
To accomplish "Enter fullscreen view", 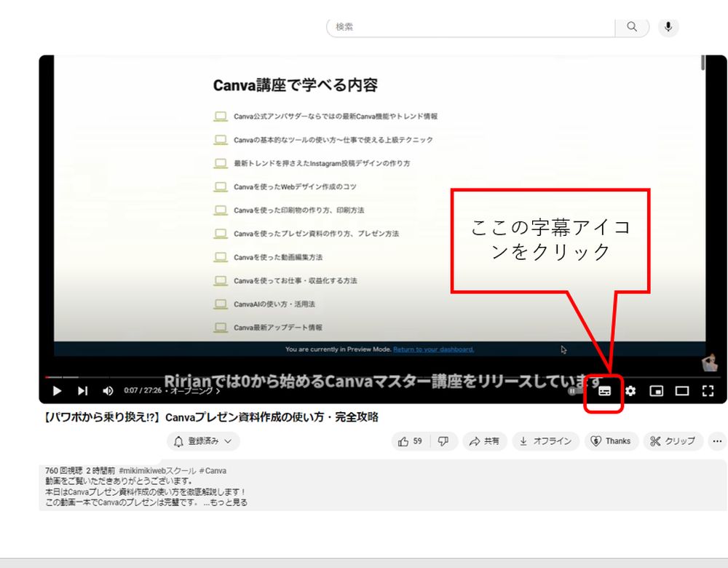I will tap(707, 391).
